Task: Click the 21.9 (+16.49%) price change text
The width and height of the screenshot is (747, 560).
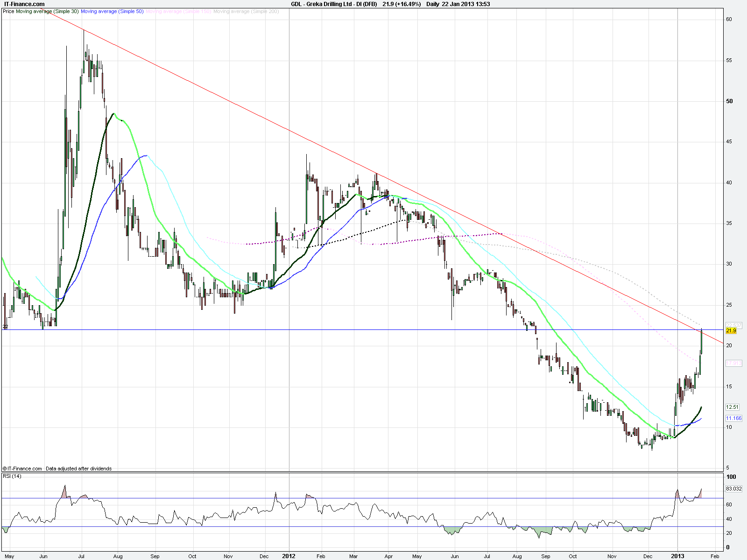Action: [x=401, y=4]
